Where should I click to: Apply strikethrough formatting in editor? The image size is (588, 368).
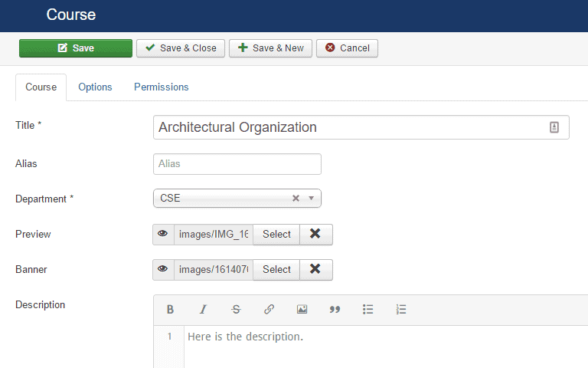(236, 310)
